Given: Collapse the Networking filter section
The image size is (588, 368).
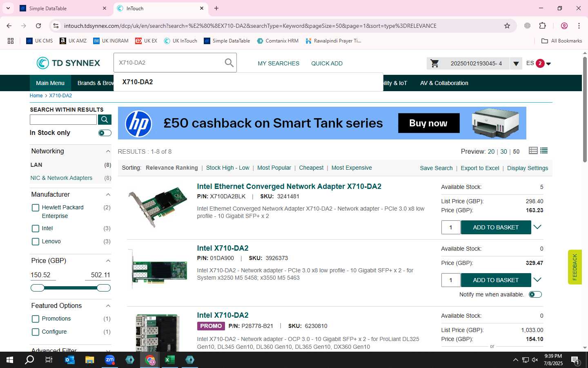Looking at the screenshot, I should click(x=108, y=151).
